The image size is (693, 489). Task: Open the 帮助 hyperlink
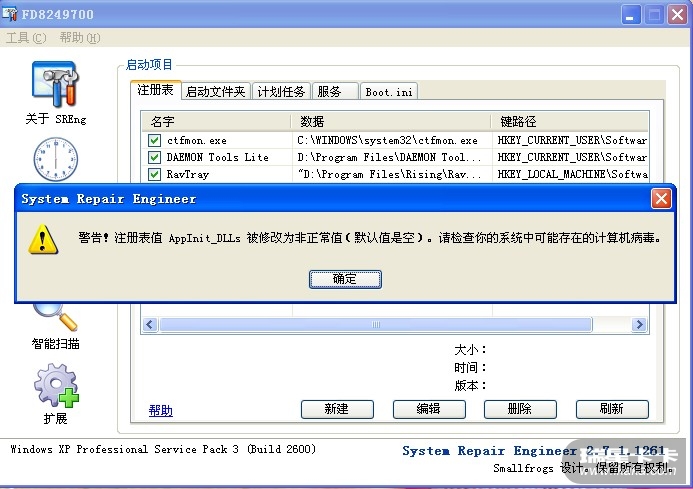point(160,411)
